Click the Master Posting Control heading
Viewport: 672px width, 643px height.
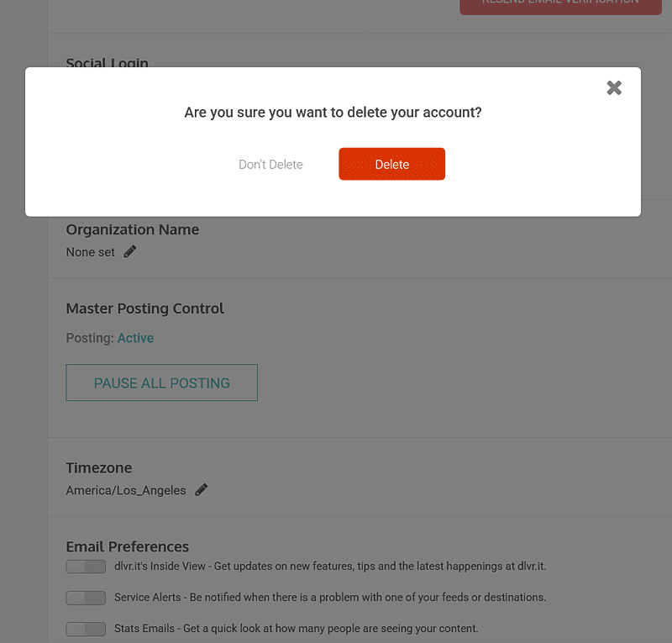point(145,308)
